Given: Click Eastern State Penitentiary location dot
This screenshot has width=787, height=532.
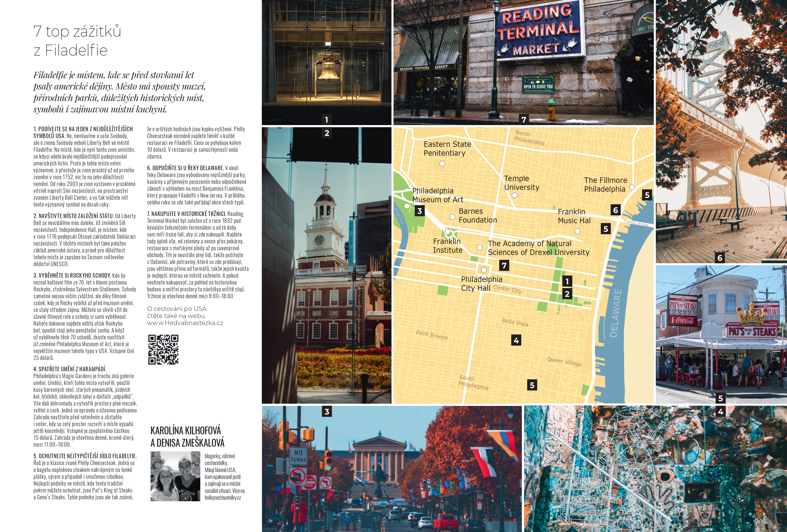Looking at the screenshot, I should click(442, 163).
